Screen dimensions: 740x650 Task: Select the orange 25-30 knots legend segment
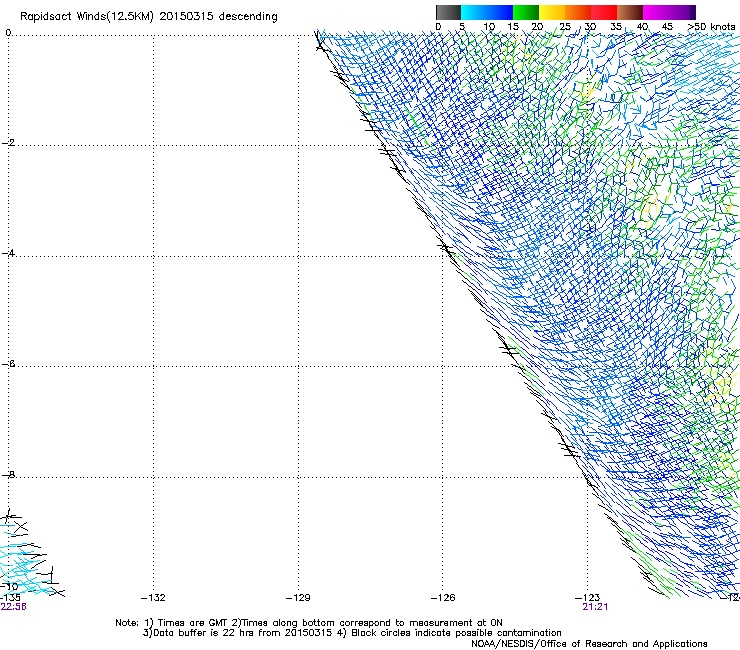pos(578,12)
